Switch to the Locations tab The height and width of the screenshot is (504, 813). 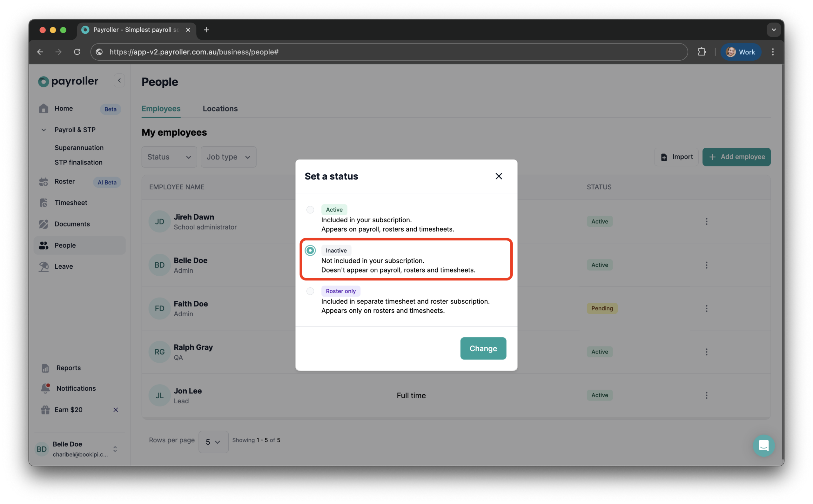[x=220, y=108]
